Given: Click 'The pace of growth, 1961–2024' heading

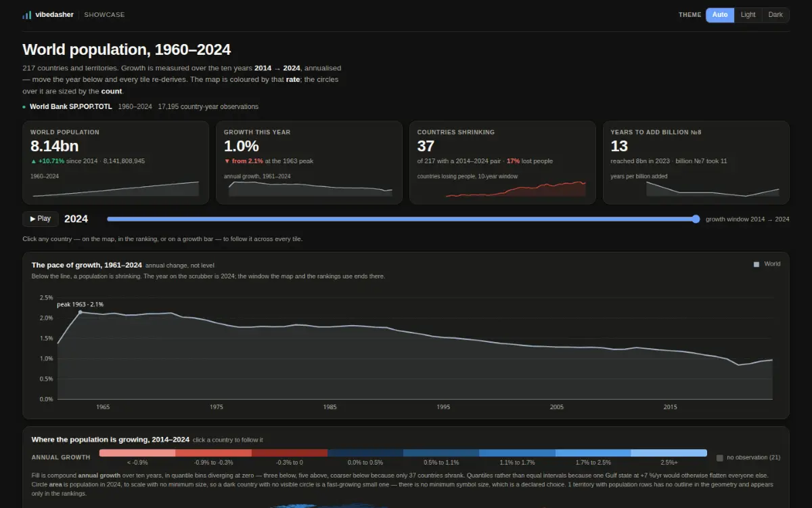Looking at the screenshot, I should click(x=87, y=265).
